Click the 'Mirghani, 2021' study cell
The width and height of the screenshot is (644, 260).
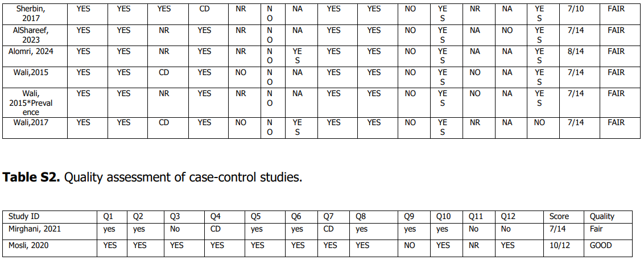pyautogui.click(x=34, y=229)
